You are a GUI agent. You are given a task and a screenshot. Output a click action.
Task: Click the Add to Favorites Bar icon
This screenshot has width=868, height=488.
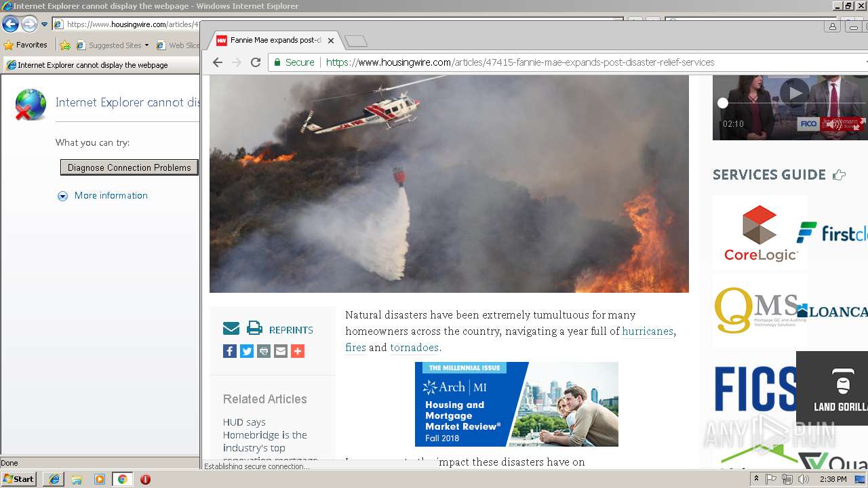click(65, 45)
